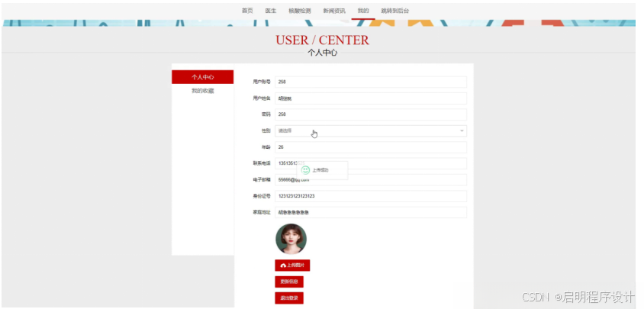The height and width of the screenshot is (309, 644).
Task: Click the round user avatar photo
Action: (x=291, y=239)
